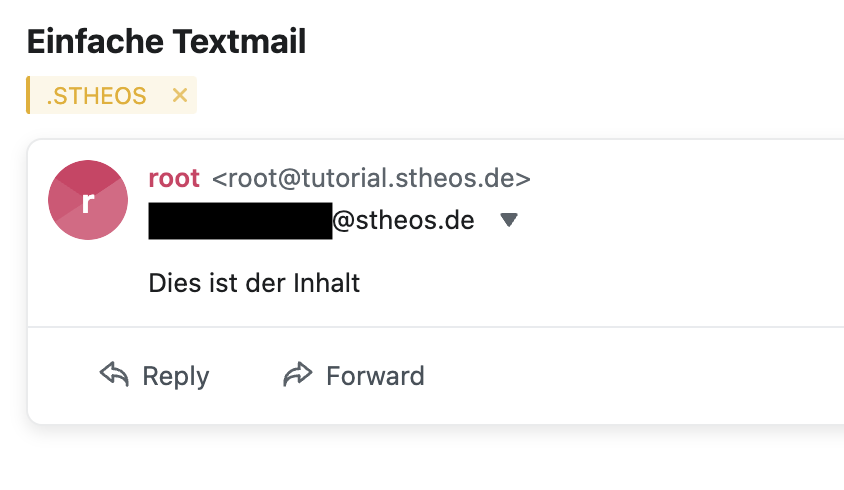Click the sender name "root"
This screenshot has height=490, width=844.
[x=174, y=179]
